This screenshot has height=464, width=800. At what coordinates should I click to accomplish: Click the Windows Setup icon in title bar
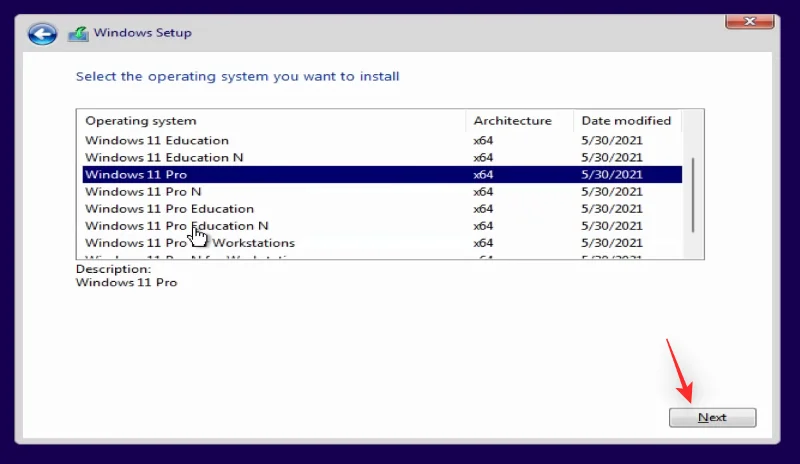(78, 34)
